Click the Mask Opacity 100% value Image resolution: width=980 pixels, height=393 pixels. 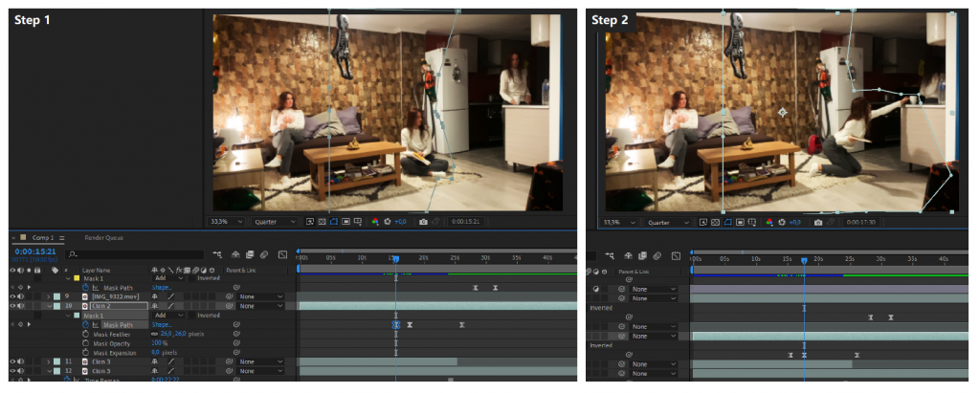tap(160, 343)
